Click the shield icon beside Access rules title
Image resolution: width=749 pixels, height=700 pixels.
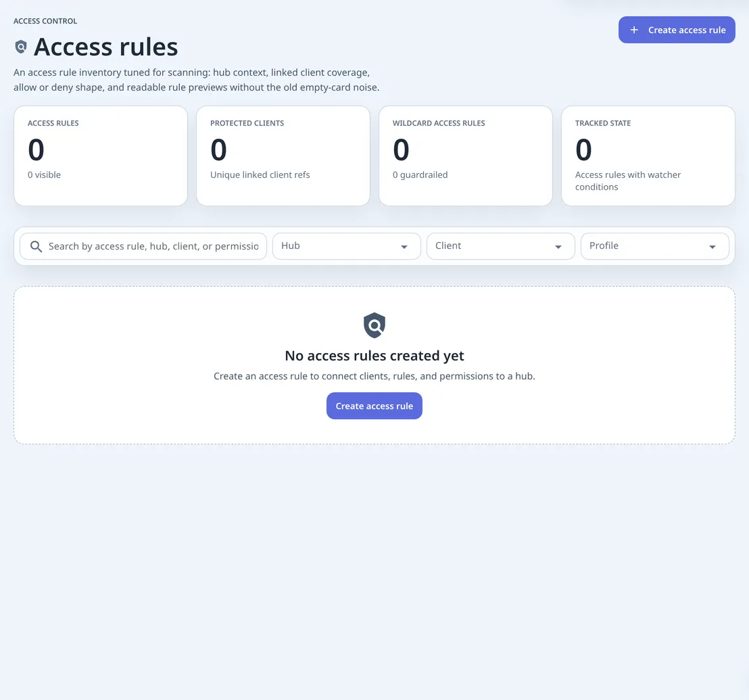pos(21,47)
